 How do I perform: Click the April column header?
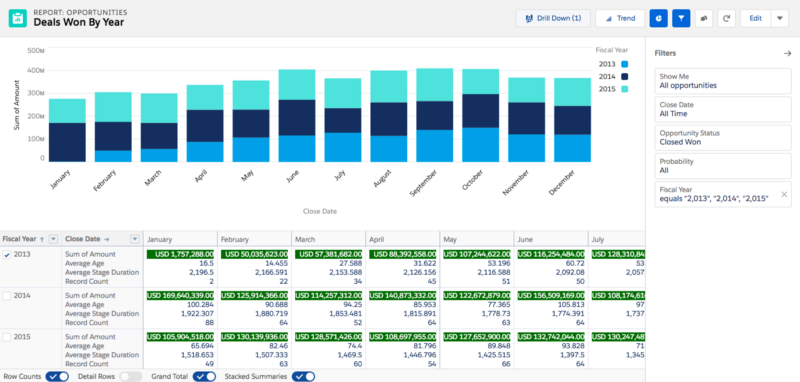pyautogui.click(x=403, y=239)
